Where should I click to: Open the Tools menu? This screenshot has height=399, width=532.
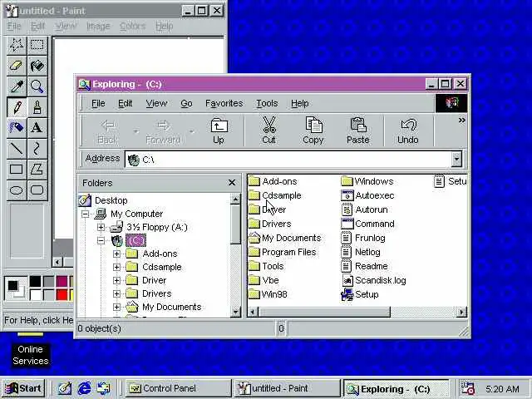click(x=267, y=103)
